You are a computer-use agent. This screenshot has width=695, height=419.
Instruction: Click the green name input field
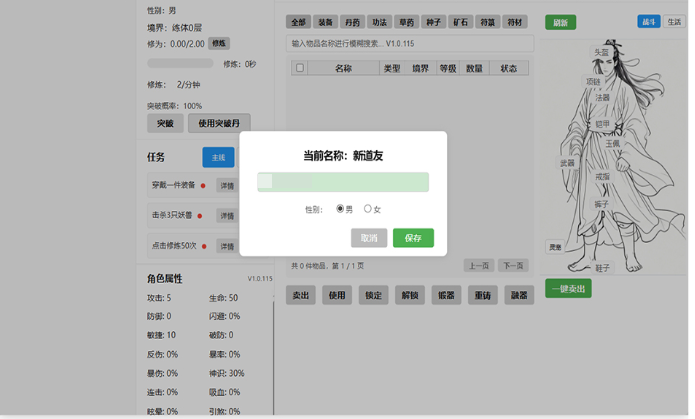[343, 182]
